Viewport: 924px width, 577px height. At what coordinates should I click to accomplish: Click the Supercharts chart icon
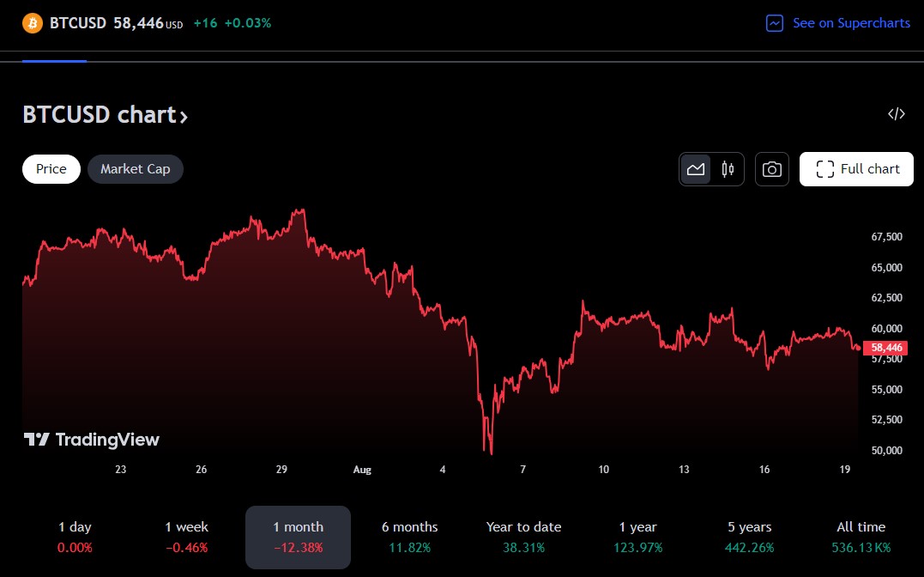pyautogui.click(x=775, y=23)
